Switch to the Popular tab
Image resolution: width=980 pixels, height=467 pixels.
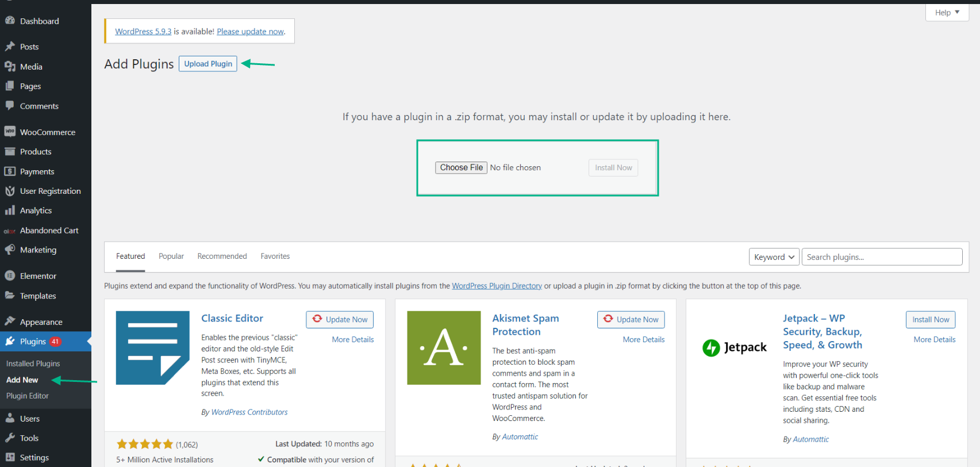(x=171, y=257)
